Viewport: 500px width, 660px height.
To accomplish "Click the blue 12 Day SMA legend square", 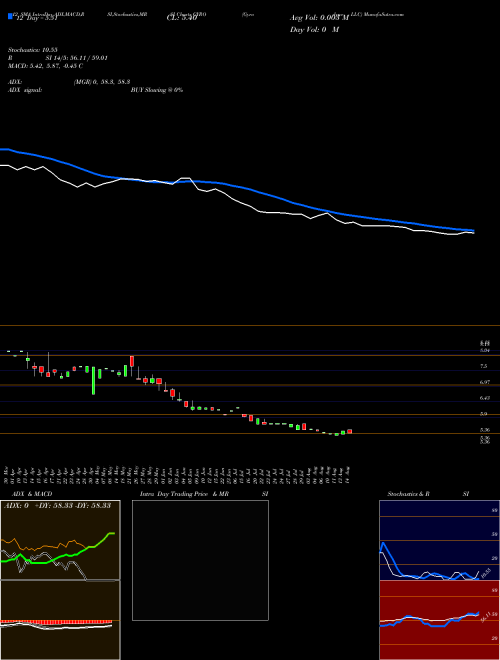I will coord(10,16).
